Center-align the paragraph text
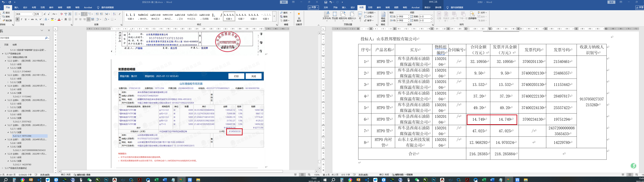The width and height of the screenshot is (644, 182). (80, 19)
